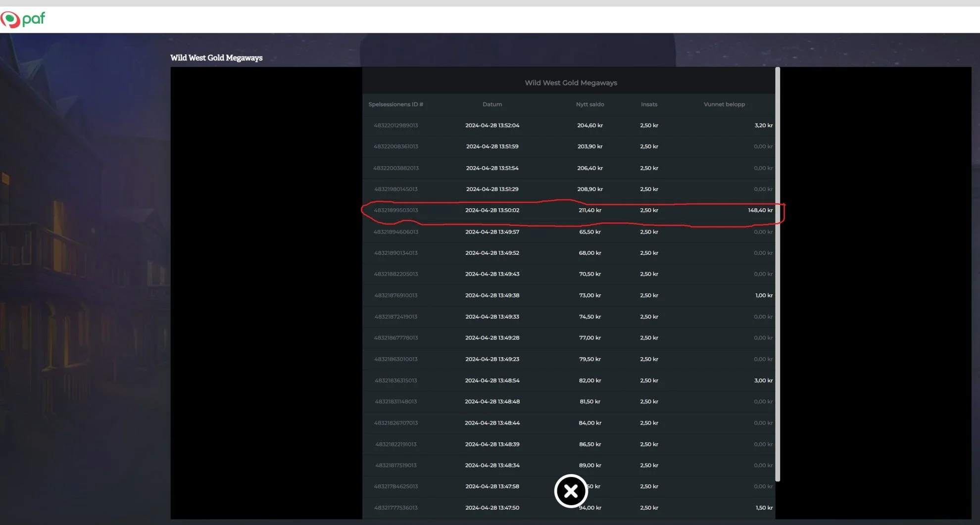Image resolution: width=980 pixels, height=525 pixels.
Task: Click the '2,50 kr' stake in the 13:49:52 row
Action: (x=649, y=253)
